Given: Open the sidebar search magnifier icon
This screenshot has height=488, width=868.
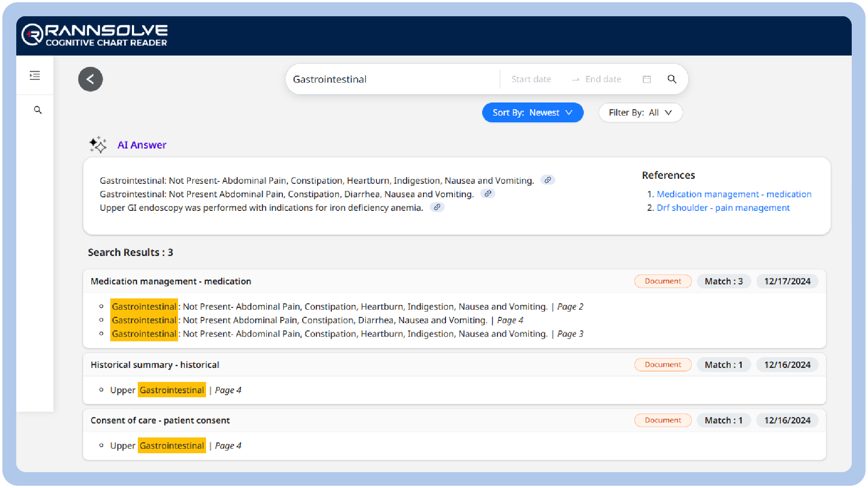Looking at the screenshot, I should point(38,110).
